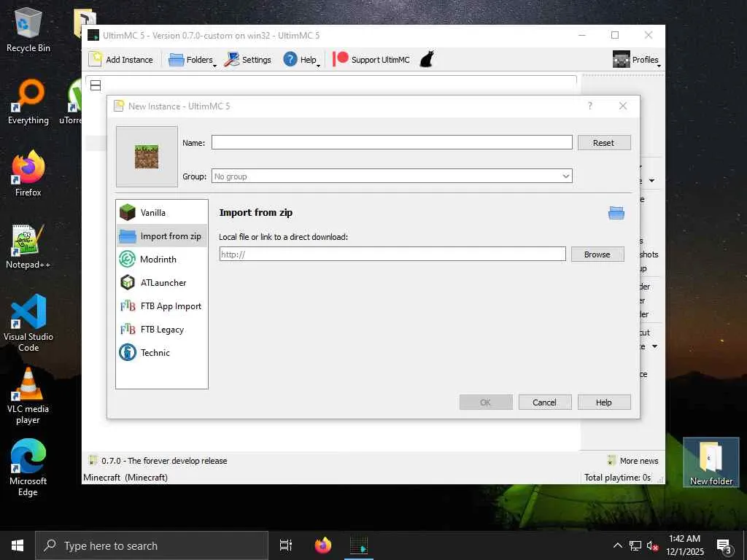This screenshot has height=560, width=747.
Task: Select Import from zip in the list
Action: click(x=161, y=236)
